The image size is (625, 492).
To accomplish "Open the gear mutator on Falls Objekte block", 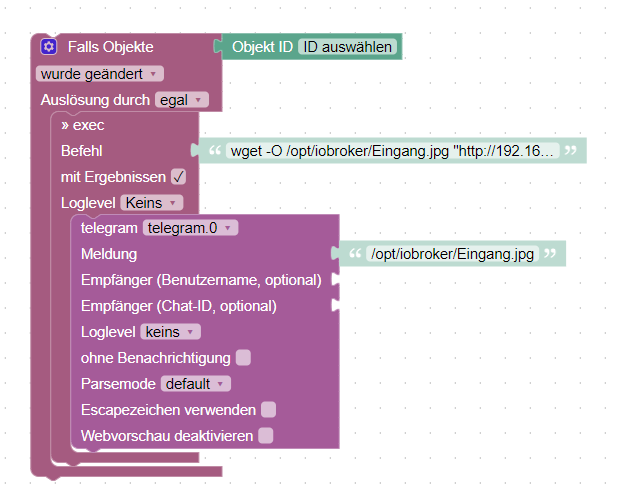I will [49, 47].
